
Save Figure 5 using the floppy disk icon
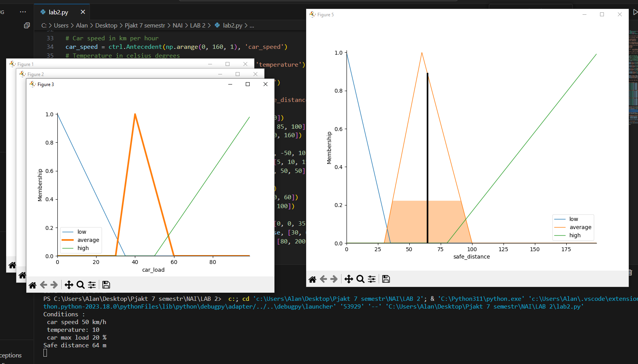click(386, 279)
